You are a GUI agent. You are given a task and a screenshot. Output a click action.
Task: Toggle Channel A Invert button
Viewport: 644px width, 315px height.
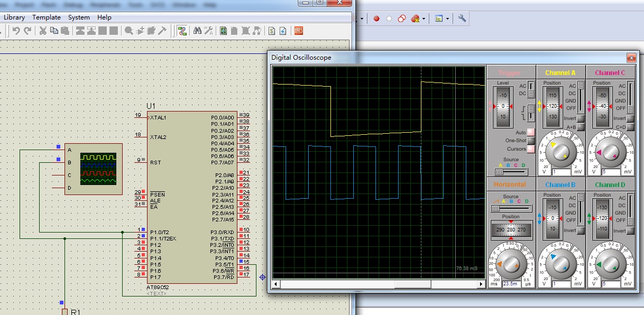(581, 118)
